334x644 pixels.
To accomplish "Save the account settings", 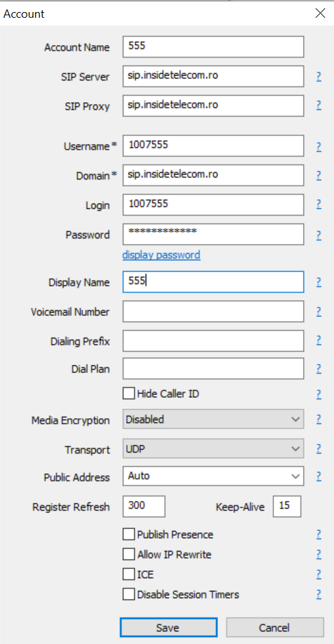I will (168, 628).
